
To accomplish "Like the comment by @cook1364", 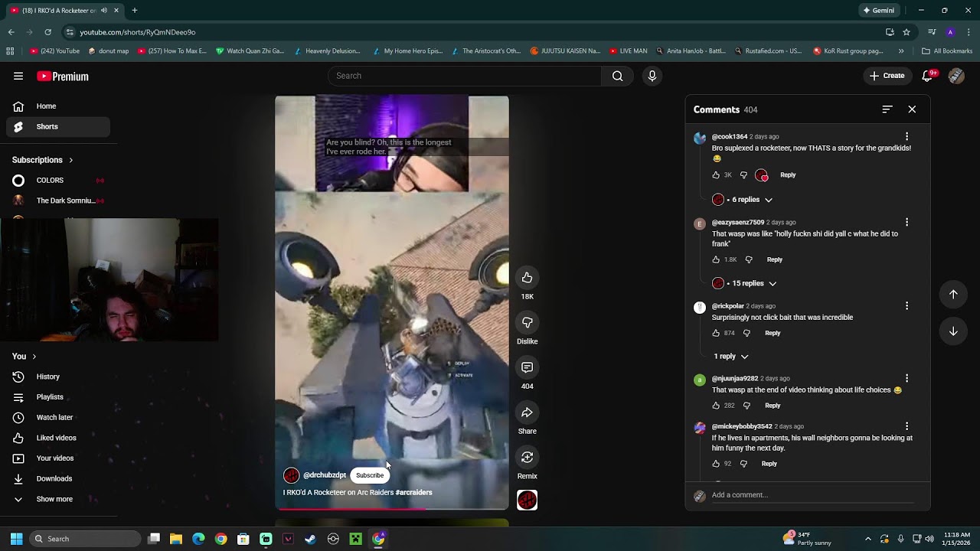I will click(716, 175).
